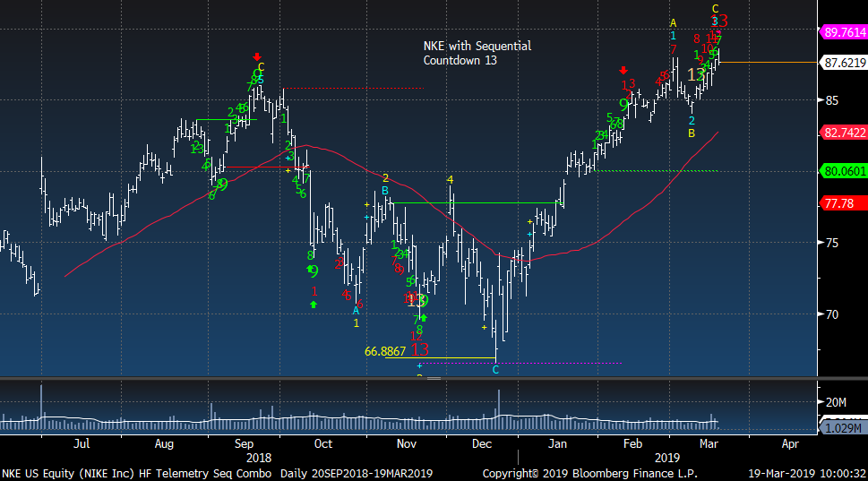This screenshot has height=481, width=868.
Task: Click the 75 price axis label
Action: point(831,243)
